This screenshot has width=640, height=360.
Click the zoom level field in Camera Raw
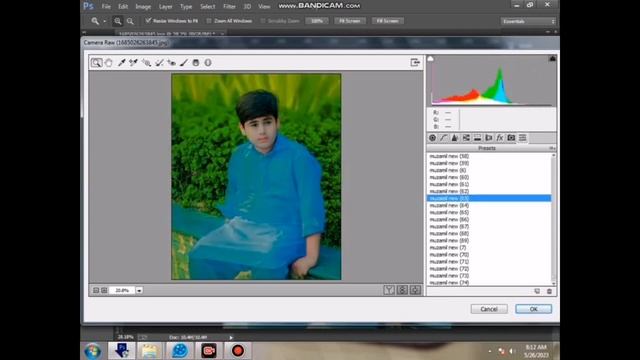122,290
